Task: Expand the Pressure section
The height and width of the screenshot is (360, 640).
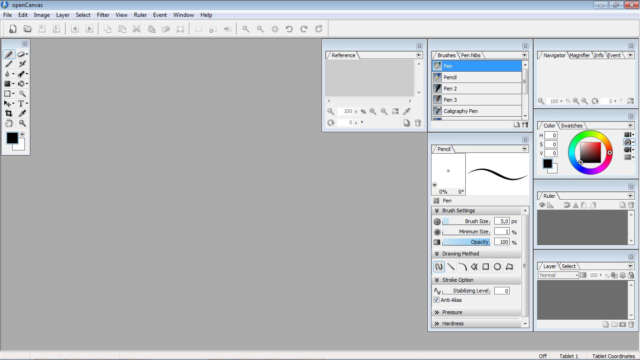Action: click(x=437, y=312)
